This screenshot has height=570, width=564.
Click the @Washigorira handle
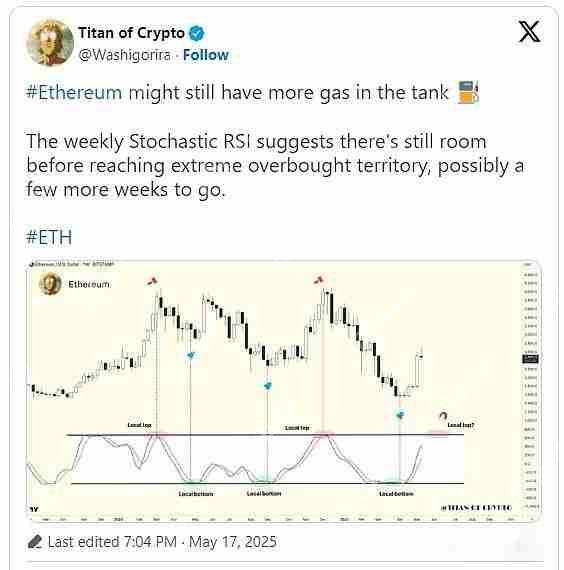pos(125,55)
